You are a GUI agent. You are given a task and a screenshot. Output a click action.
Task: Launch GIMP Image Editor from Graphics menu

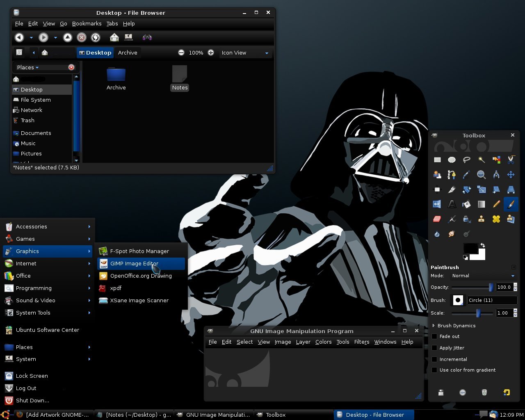pos(141,263)
